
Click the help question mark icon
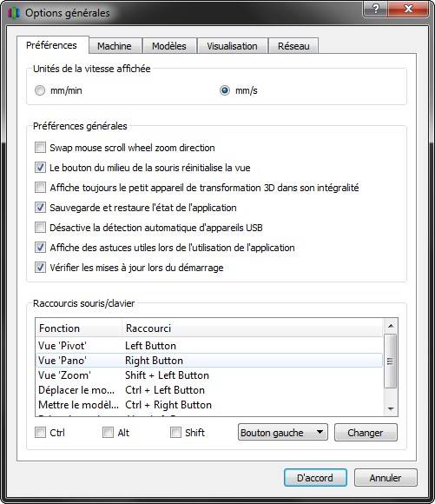coord(376,9)
